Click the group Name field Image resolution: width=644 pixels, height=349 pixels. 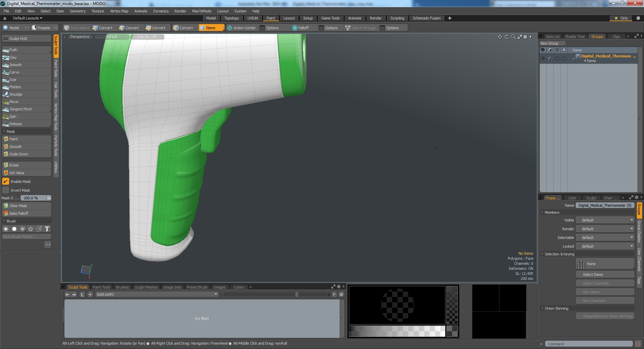[605, 205]
